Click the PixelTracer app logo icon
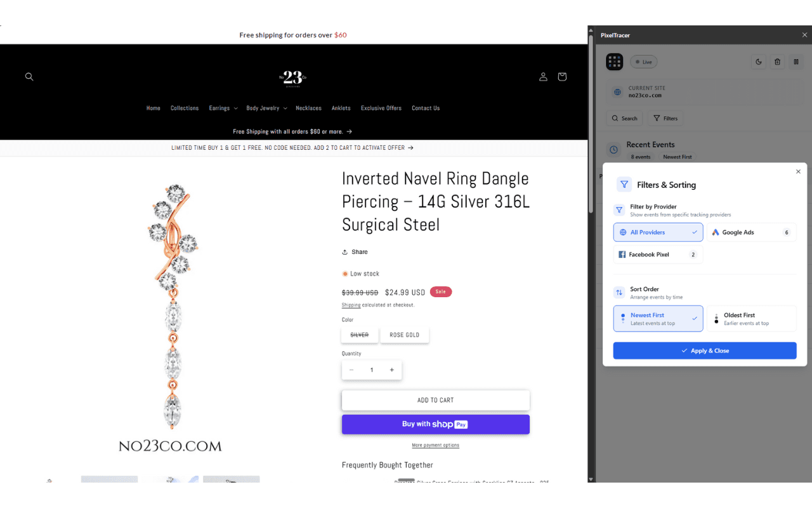The width and height of the screenshot is (812, 508). coord(615,62)
